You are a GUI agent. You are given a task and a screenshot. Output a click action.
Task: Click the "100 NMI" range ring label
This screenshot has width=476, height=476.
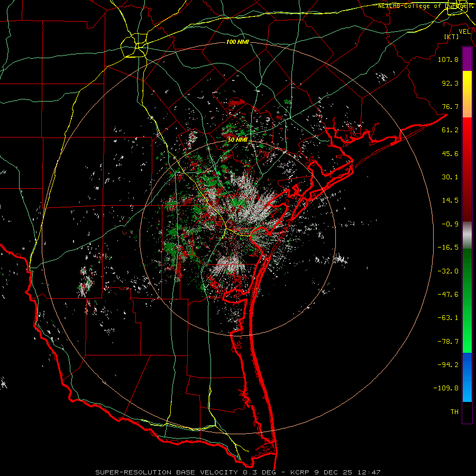coord(237,42)
